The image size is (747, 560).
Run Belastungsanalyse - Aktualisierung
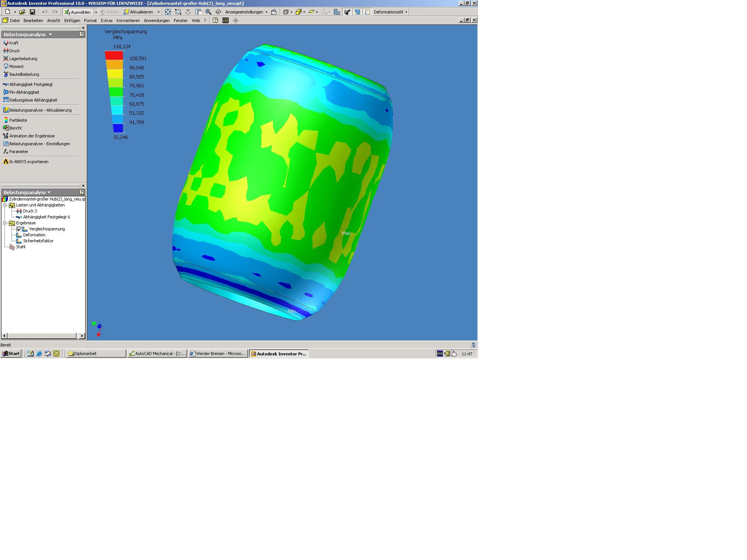click(37, 110)
